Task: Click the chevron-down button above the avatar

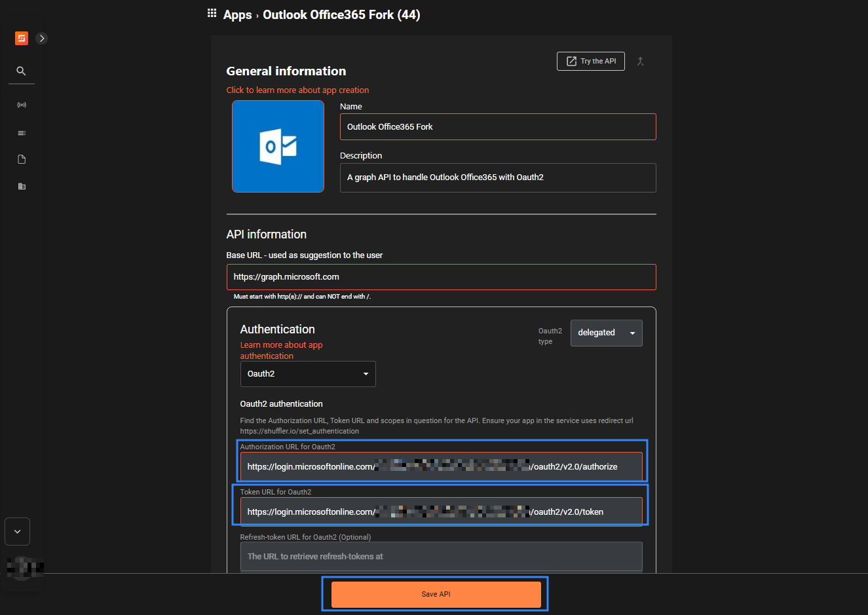Action: (17, 531)
